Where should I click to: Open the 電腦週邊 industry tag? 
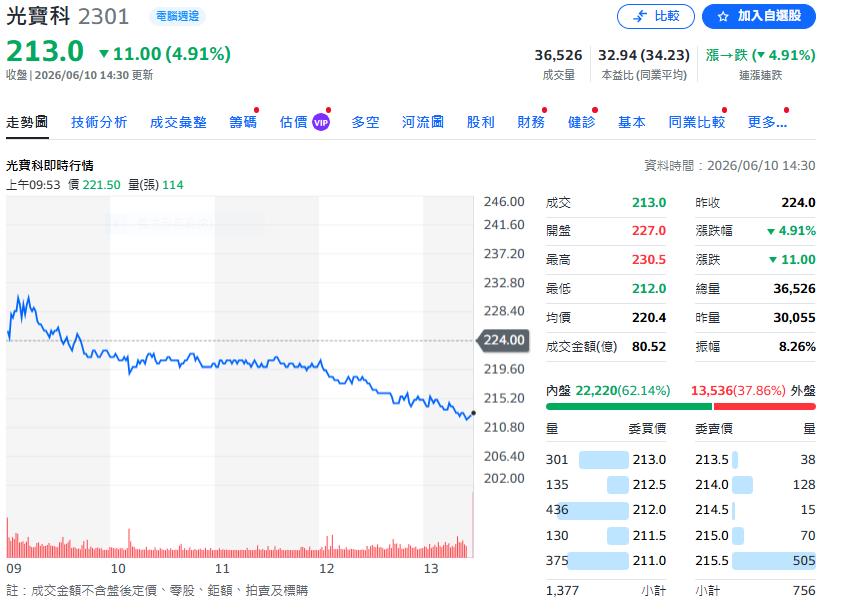pyautogui.click(x=177, y=16)
